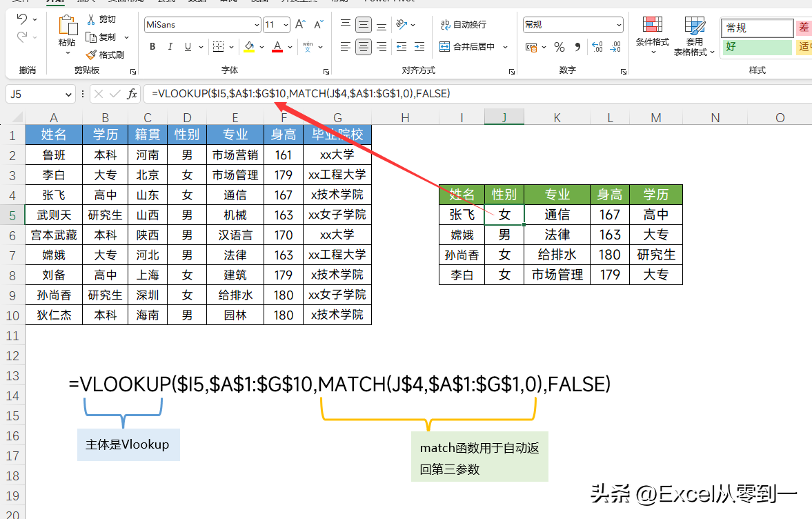Viewport: 812px width, 519px height.
Task: Click the increase decimal icon
Action: click(x=597, y=47)
